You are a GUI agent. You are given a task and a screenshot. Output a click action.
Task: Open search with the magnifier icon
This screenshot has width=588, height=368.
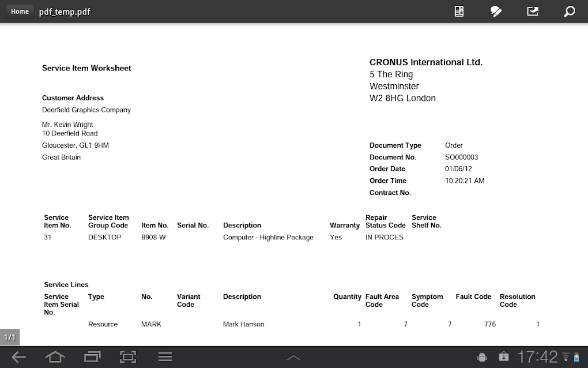(569, 12)
